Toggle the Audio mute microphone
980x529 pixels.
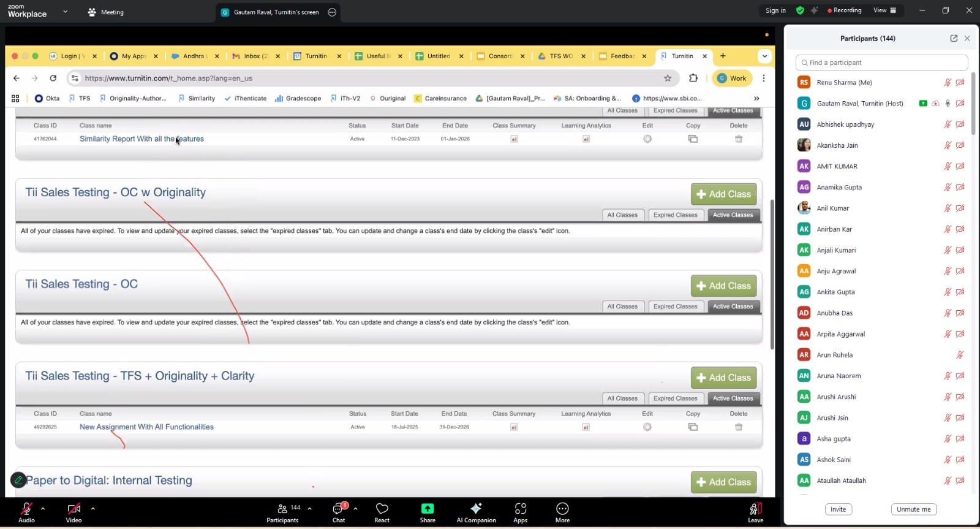tap(26, 509)
